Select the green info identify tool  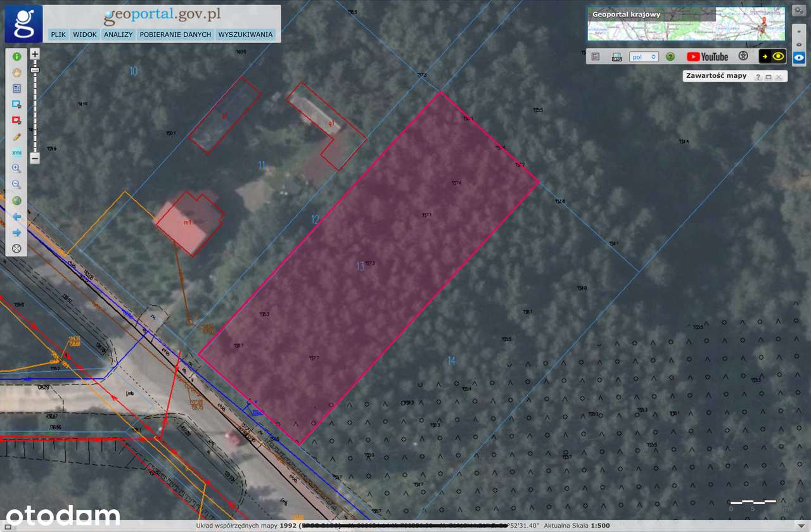click(16, 56)
